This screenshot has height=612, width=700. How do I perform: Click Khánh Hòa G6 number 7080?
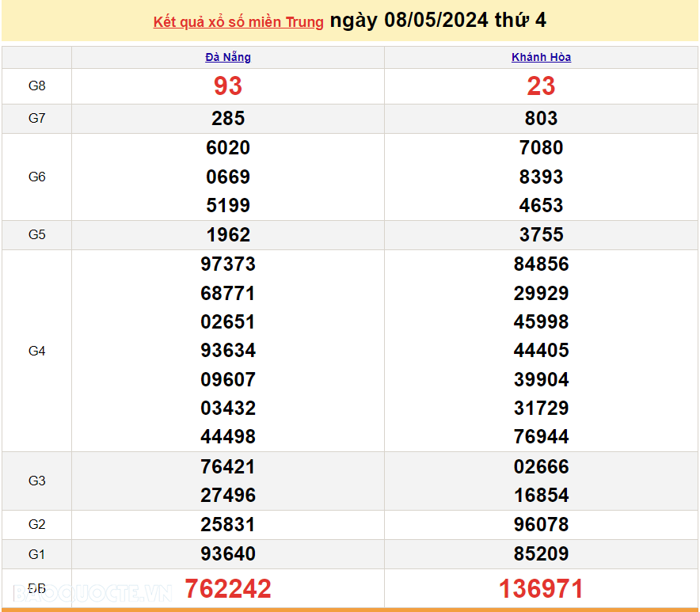[541, 148]
